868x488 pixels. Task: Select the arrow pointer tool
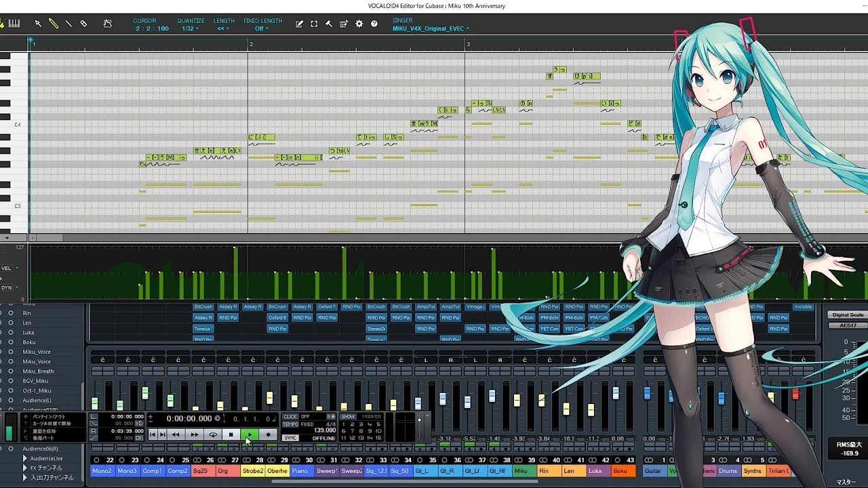[x=38, y=24]
